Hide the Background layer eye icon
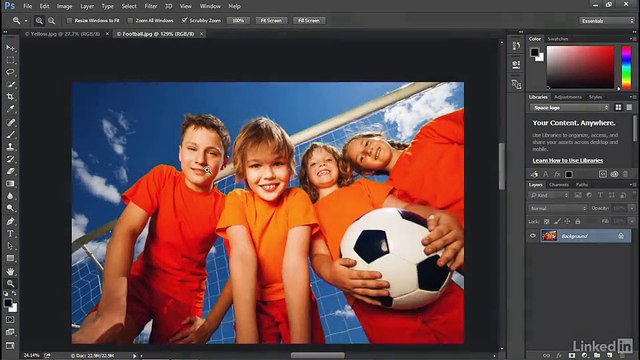 pos(533,236)
